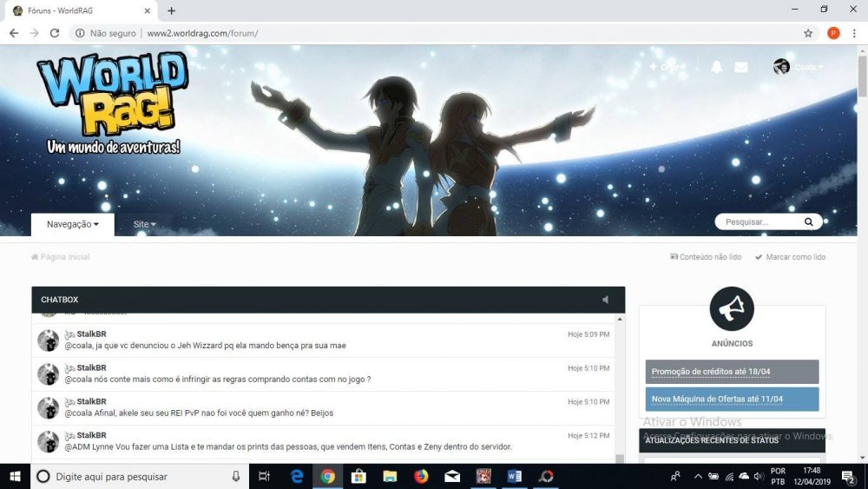Open the '+ Criar' dropdown

tap(667, 67)
